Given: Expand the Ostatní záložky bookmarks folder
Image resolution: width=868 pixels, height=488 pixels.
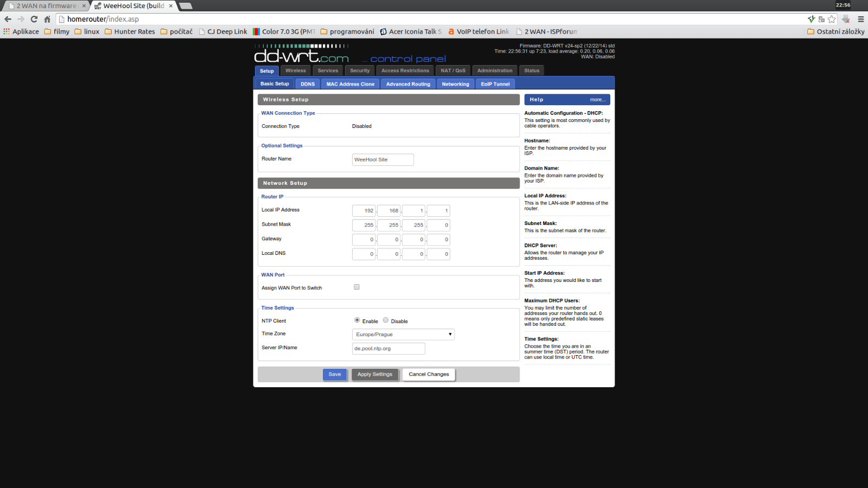Looking at the screenshot, I should pyautogui.click(x=835, y=31).
